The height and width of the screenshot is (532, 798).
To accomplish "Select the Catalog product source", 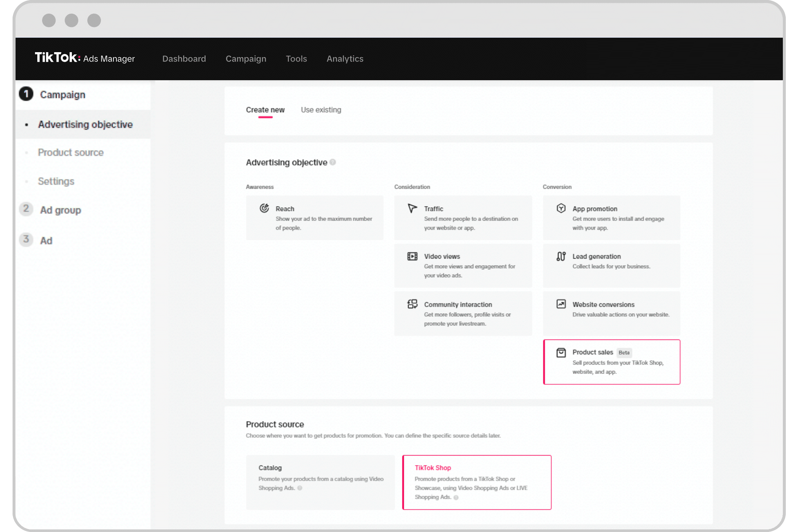I will [x=320, y=482].
